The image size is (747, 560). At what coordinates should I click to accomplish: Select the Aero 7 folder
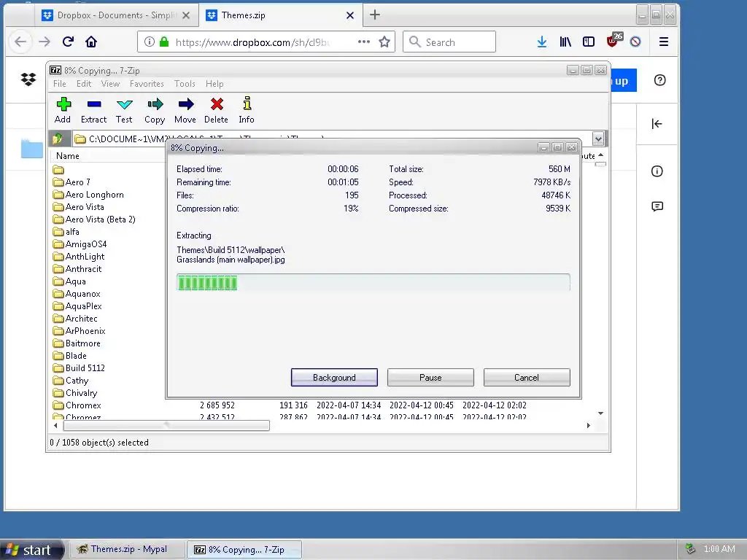click(71, 182)
